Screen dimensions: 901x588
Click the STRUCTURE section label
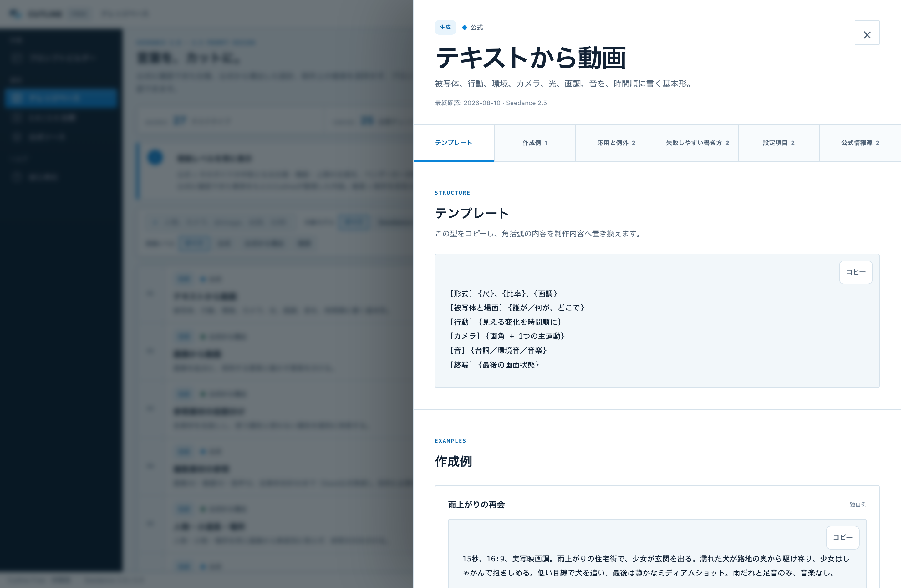coord(452,193)
